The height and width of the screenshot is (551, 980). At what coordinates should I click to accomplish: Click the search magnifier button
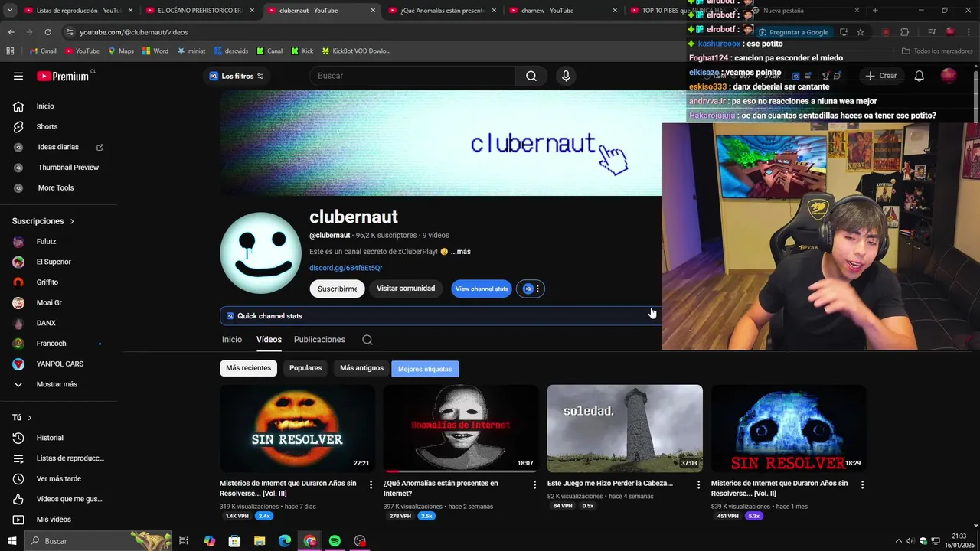[531, 76]
